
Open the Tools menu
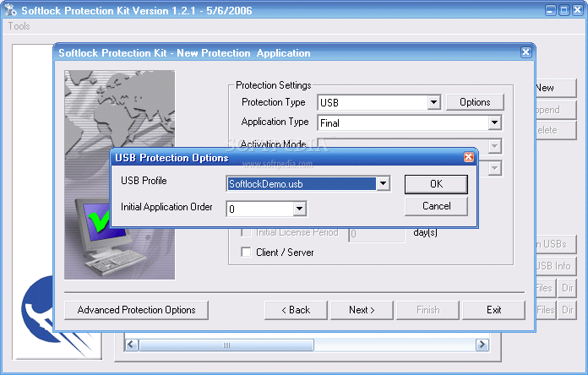(x=19, y=26)
